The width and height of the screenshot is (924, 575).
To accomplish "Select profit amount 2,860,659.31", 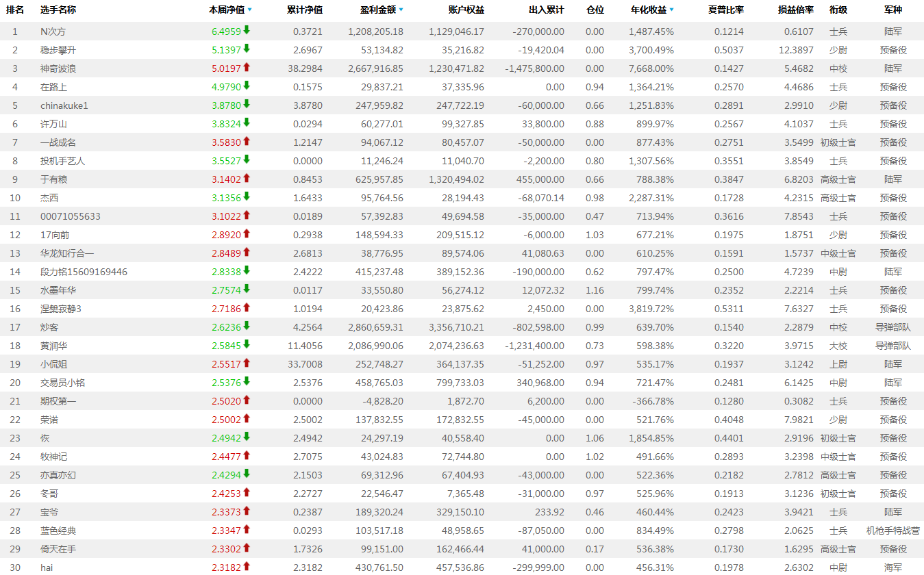I will (375, 327).
